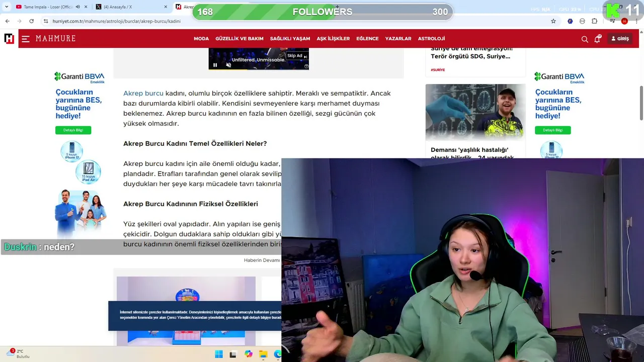Open the weather widget showing 2°C

[x=18, y=353]
